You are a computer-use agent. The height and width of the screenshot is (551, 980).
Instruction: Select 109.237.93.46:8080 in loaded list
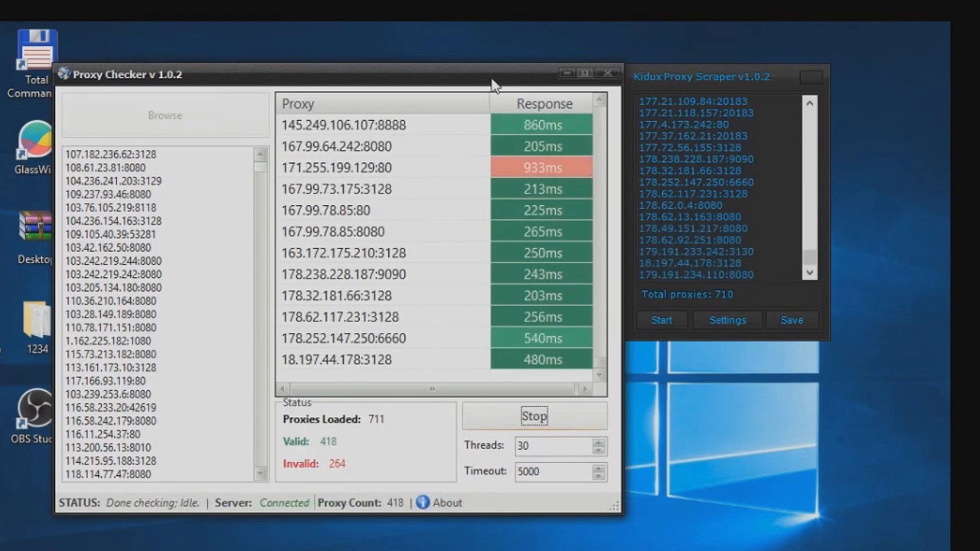coord(108,194)
